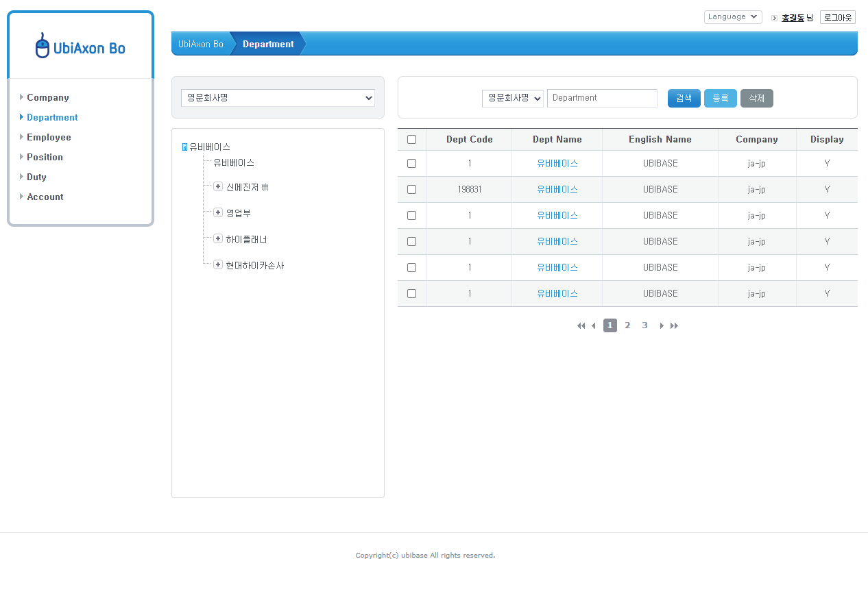Open the 영문회사명 dropdown above the tree
868x607 pixels.
click(x=278, y=98)
